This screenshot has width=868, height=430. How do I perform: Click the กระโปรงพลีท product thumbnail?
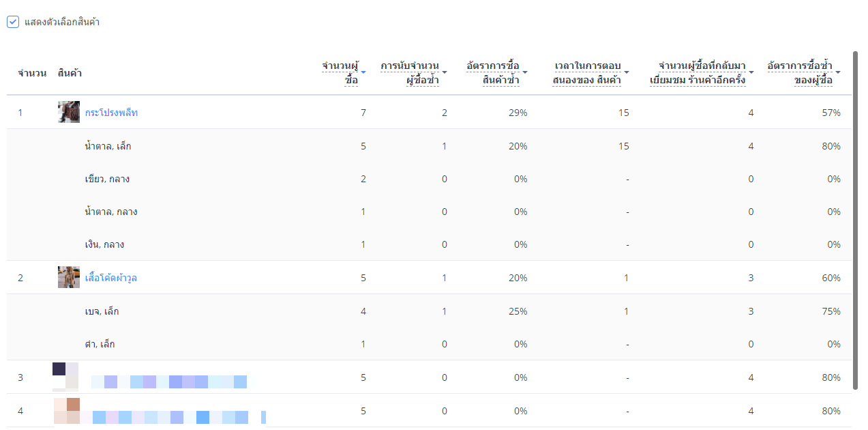[69, 112]
